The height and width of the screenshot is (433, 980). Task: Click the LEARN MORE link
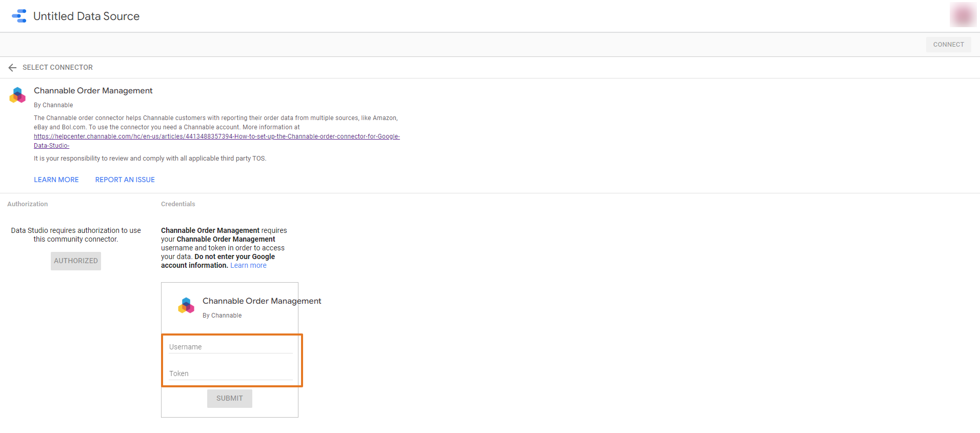[56, 180]
